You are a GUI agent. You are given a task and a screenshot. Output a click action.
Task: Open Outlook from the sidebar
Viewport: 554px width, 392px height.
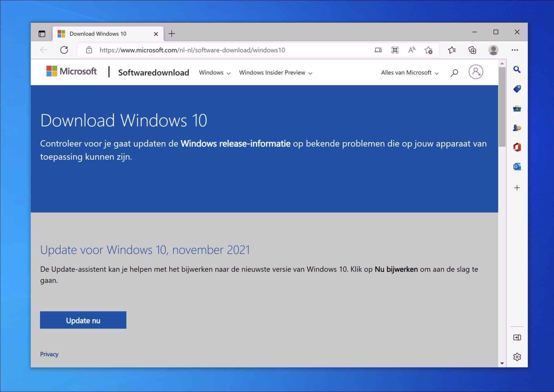tap(517, 167)
